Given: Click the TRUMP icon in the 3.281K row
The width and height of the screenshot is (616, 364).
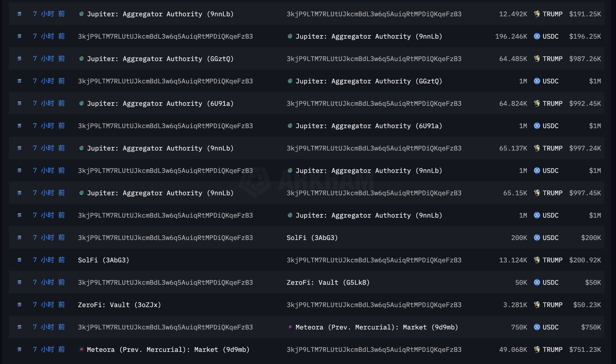Looking at the screenshot, I should tap(537, 305).
